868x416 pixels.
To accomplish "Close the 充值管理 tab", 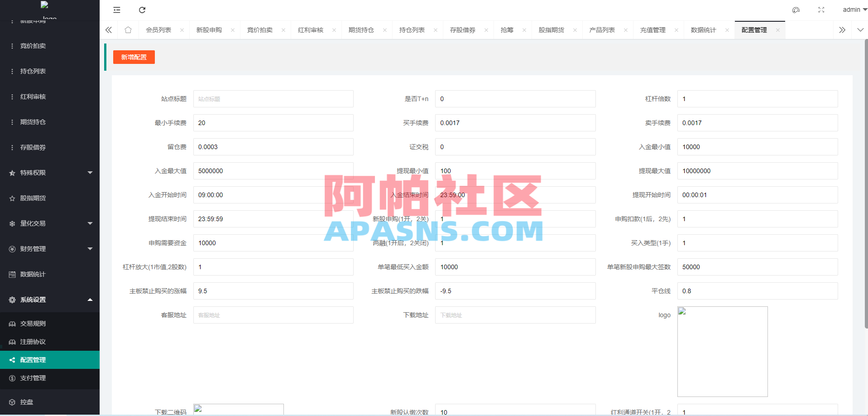I will pos(676,30).
